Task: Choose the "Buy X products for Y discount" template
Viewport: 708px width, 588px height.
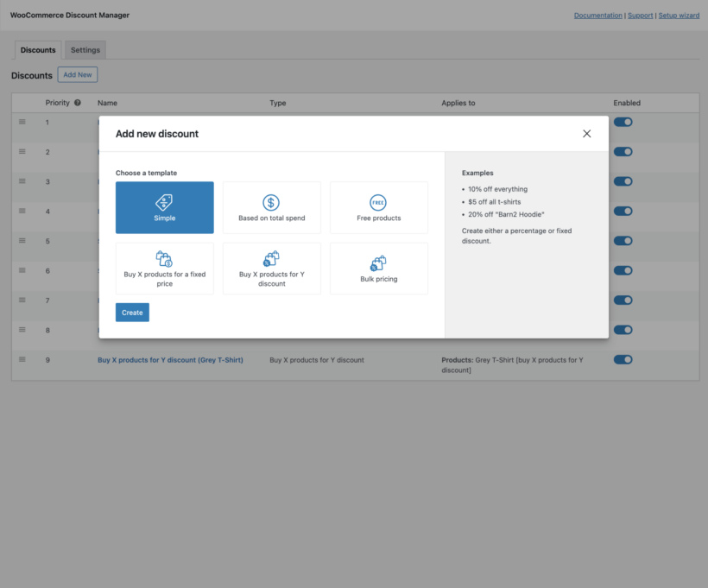Action: (271, 268)
